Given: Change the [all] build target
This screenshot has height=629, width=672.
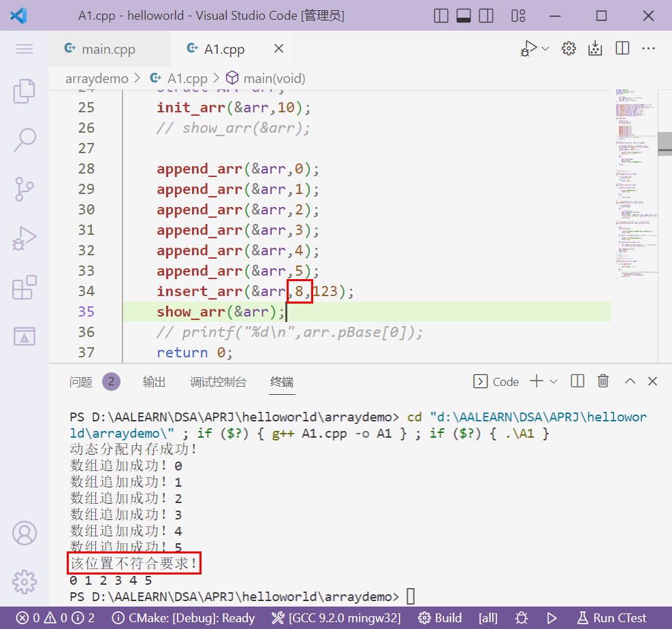Looking at the screenshot, I should [488, 618].
